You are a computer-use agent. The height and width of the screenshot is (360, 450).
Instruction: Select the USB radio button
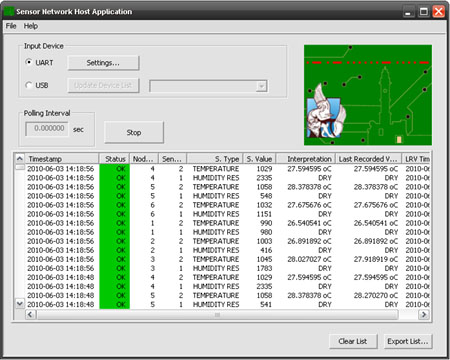point(29,85)
